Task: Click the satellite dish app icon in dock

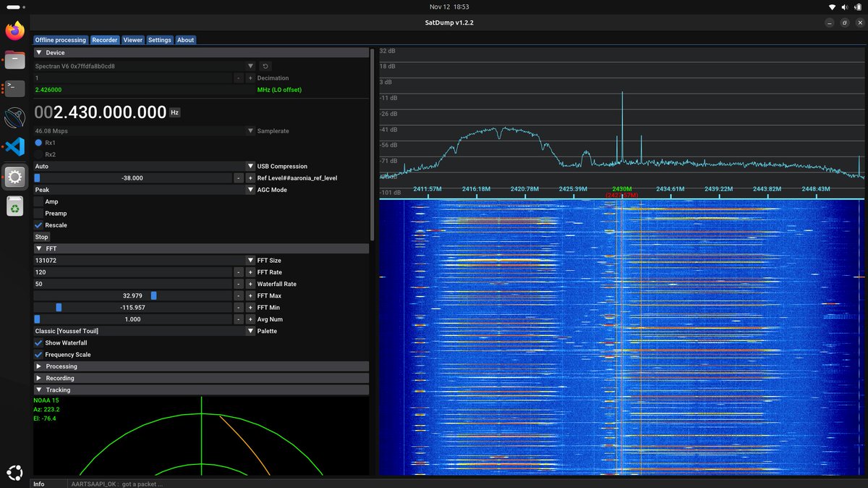Action: tap(15, 117)
